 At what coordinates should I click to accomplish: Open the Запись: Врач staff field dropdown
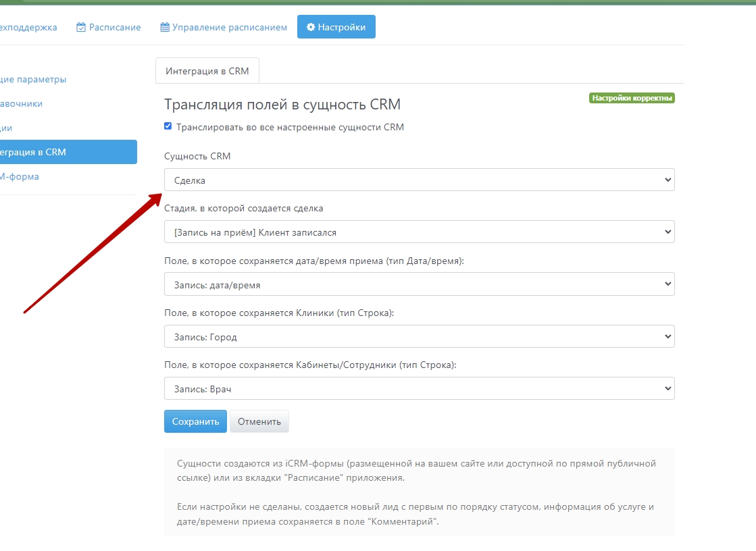419,388
